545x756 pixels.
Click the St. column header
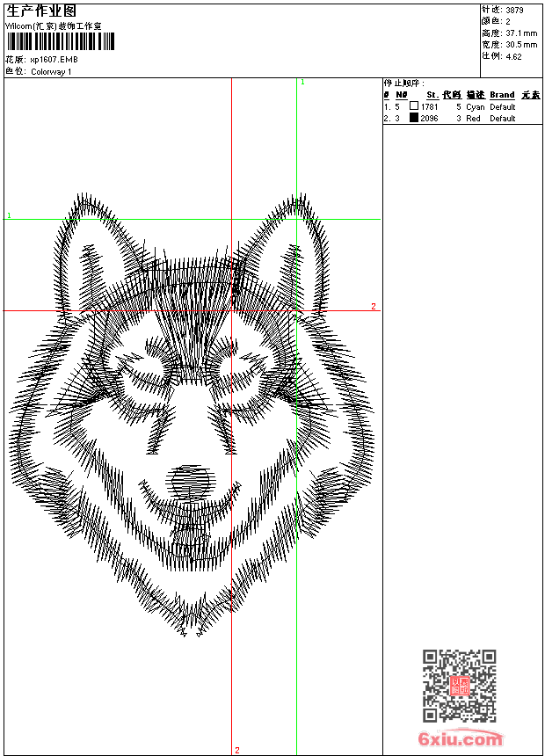[432, 95]
